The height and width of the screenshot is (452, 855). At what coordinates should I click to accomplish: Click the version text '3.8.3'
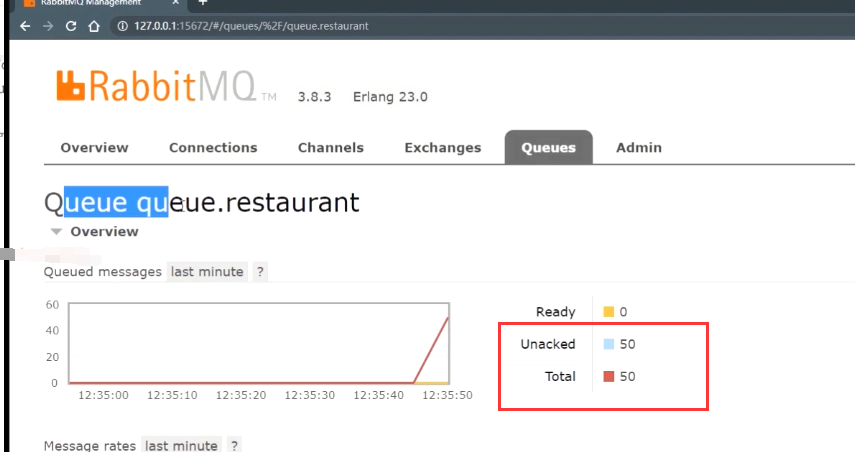tap(314, 97)
